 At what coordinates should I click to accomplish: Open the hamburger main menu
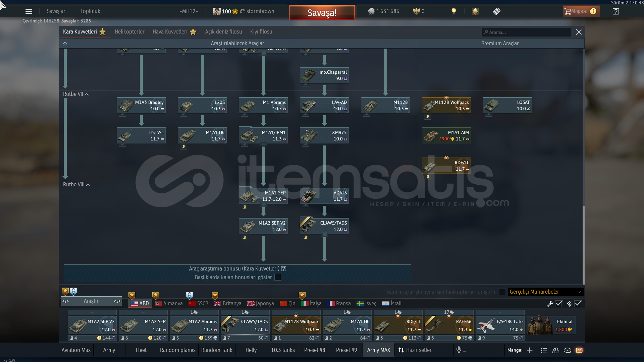pos(29,11)
